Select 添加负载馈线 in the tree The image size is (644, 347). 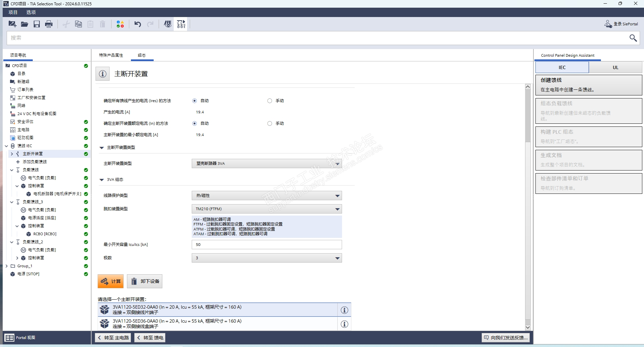pyautogui.click(x=35, y=162)
